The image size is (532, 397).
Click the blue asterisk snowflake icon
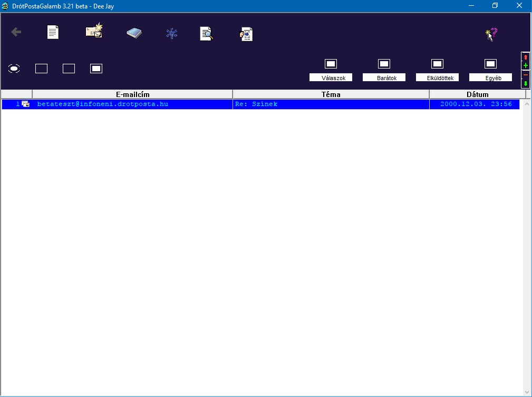(172, 34)
